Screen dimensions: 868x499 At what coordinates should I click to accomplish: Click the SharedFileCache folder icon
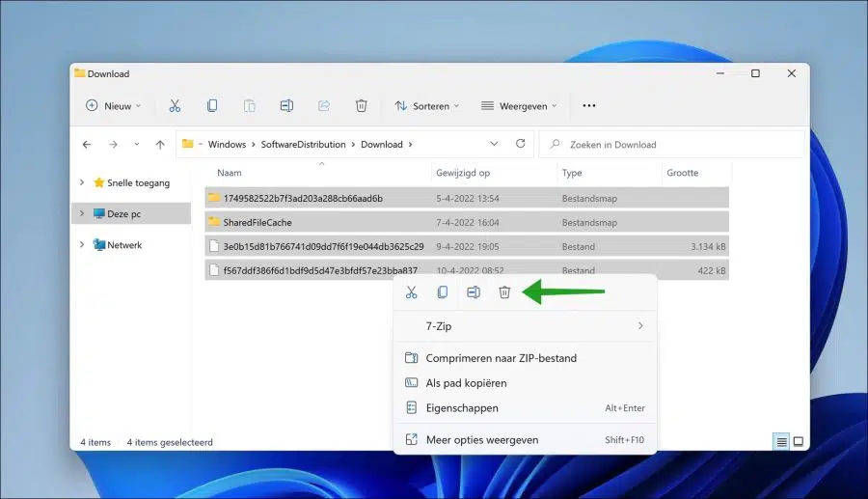(x=214, y=222)
